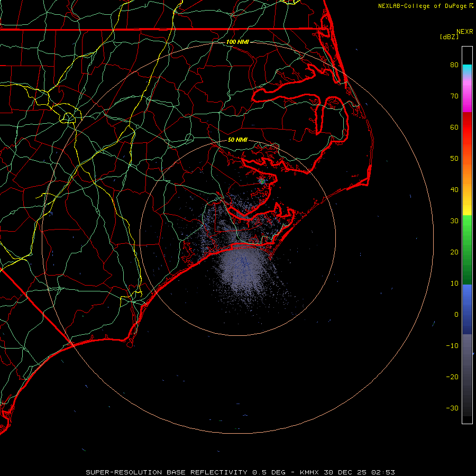Image resolution: width=476 pixels, height=476 pixels.
Task: Click the 80 dBZ scale value
Action: click(454, 65)
